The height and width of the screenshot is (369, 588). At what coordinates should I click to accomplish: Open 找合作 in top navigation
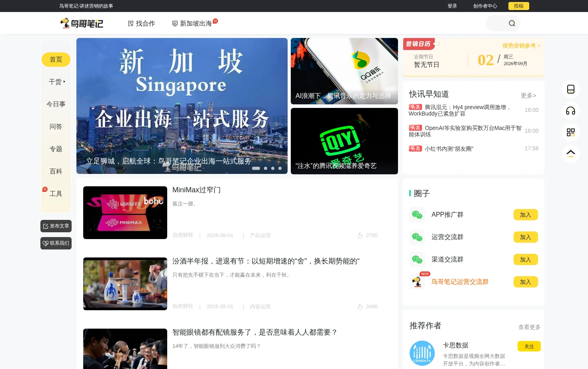pos(142,24)
